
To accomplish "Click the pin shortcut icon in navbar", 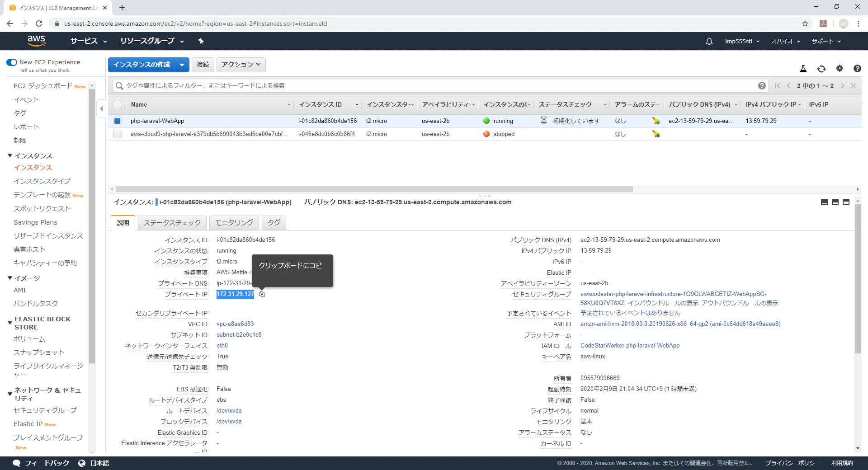I will click(x=201, y=41).
